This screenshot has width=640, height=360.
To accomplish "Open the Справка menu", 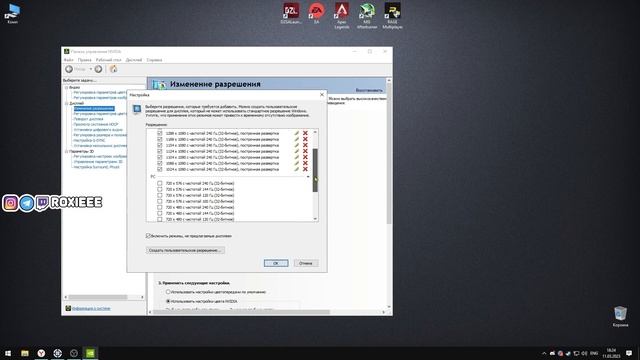I will tap(154, 60).
